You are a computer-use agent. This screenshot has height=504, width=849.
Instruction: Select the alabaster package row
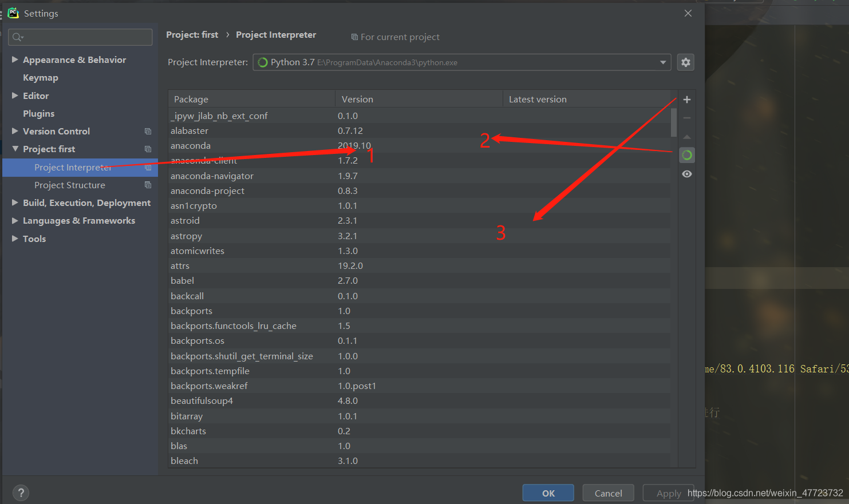pos(420,131)
